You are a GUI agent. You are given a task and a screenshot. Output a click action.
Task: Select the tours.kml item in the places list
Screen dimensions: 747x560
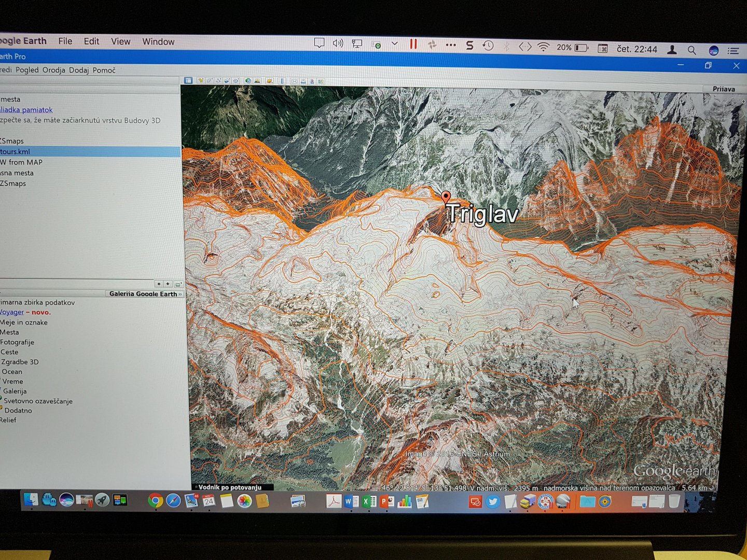tap(16, 152)
